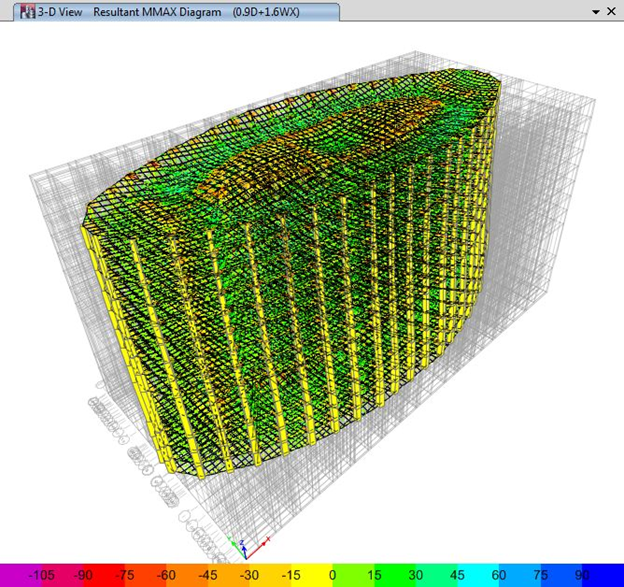Click the -105 value on the color legend
This screenshot has width=624, height=587.
pos(41,575)
